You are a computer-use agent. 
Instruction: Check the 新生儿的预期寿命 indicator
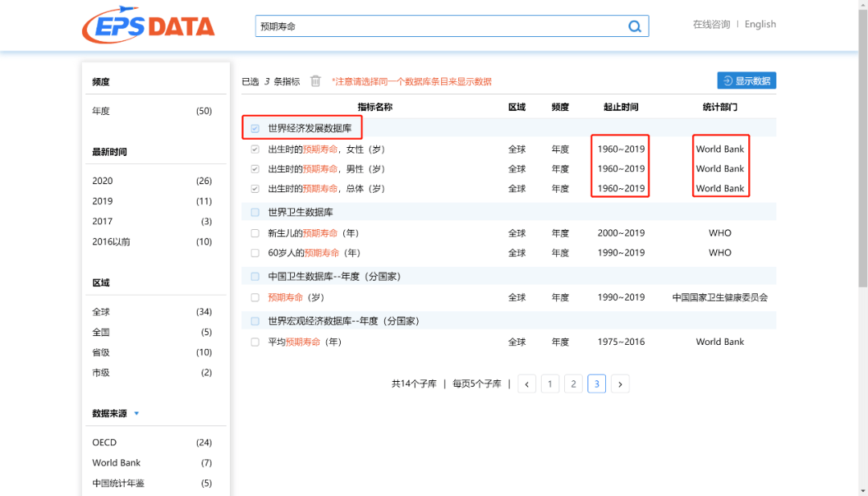pos(255,233)
